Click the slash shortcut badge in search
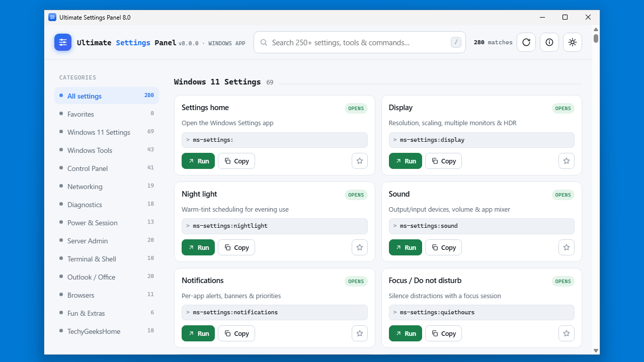The image size is (644, 362). point(456,42)
